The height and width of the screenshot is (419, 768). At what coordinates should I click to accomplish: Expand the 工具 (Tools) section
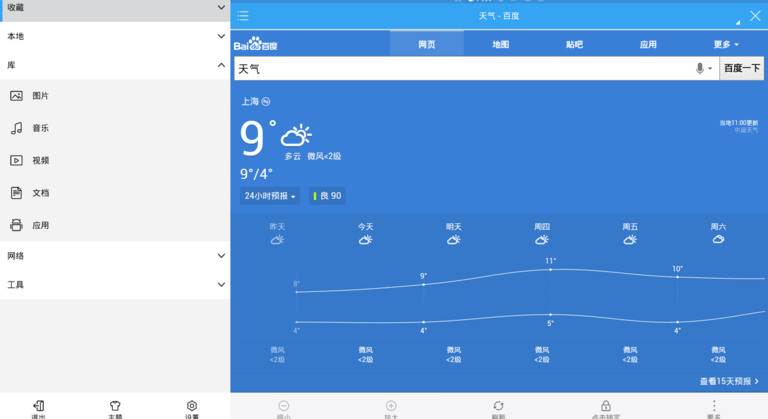tap(115, 285)
